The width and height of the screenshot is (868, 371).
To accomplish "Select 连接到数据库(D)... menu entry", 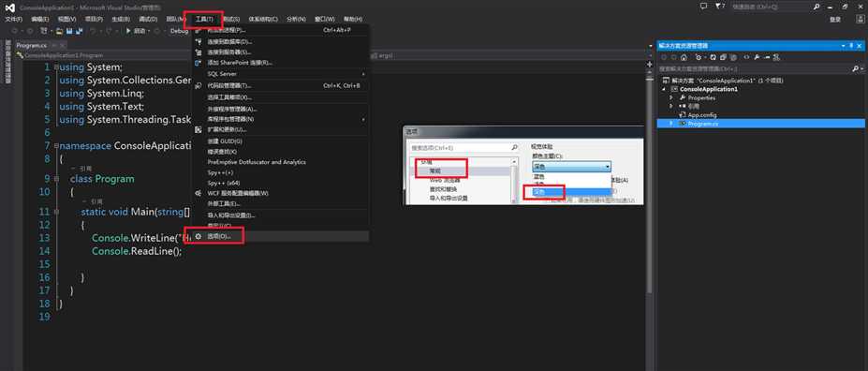I will [280, 41].
